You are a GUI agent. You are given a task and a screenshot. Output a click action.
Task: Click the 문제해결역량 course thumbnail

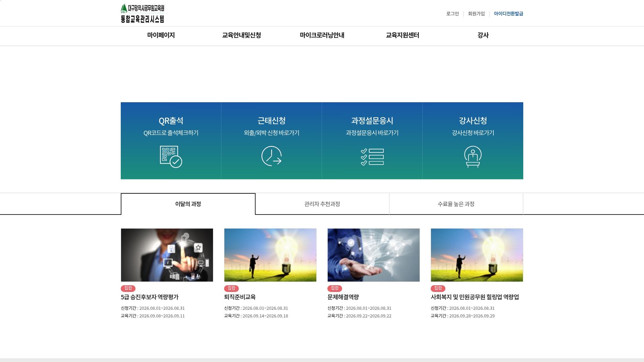point(374,255)
